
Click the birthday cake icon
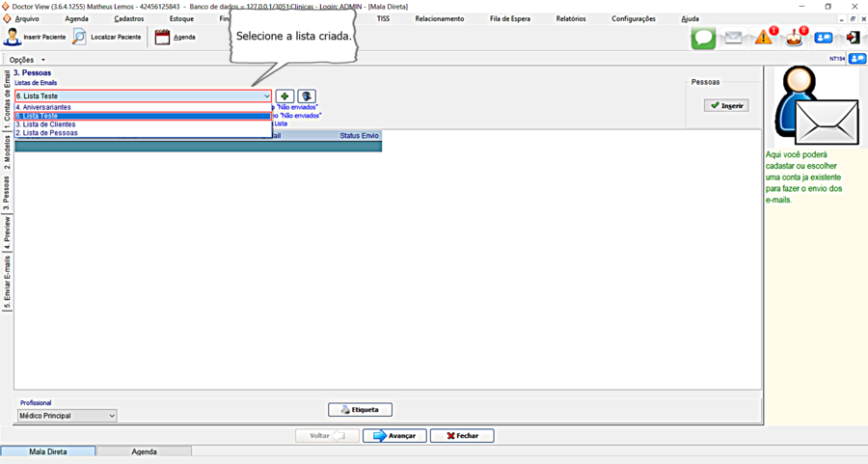coord(794,38)
